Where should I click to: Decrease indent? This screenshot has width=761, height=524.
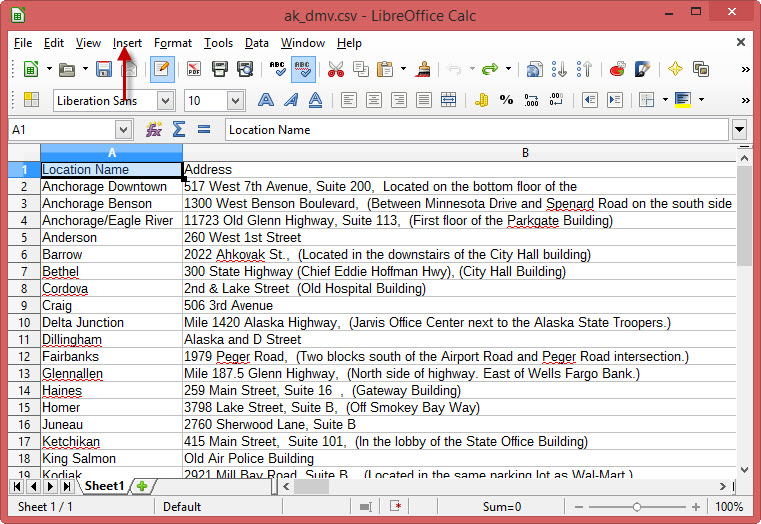590,100
